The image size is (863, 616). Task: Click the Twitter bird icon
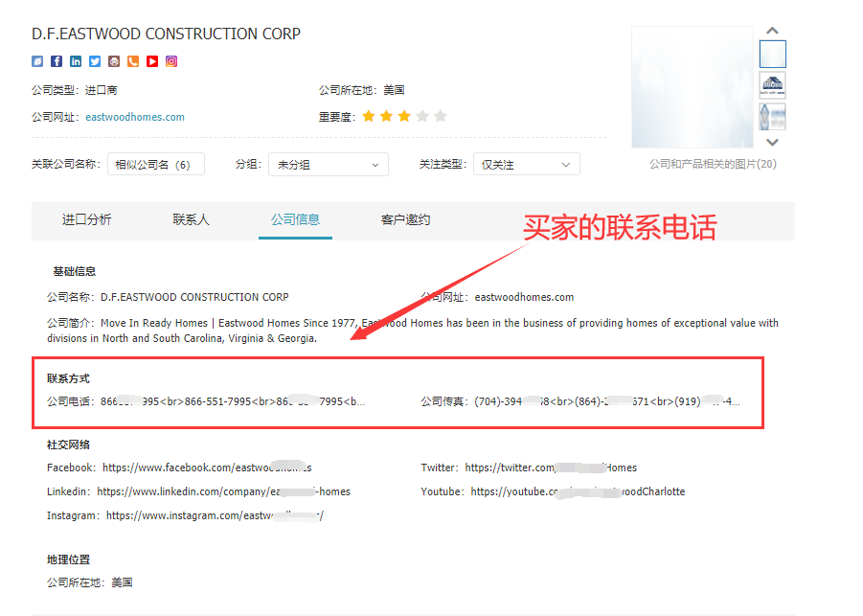coord(95,61)
